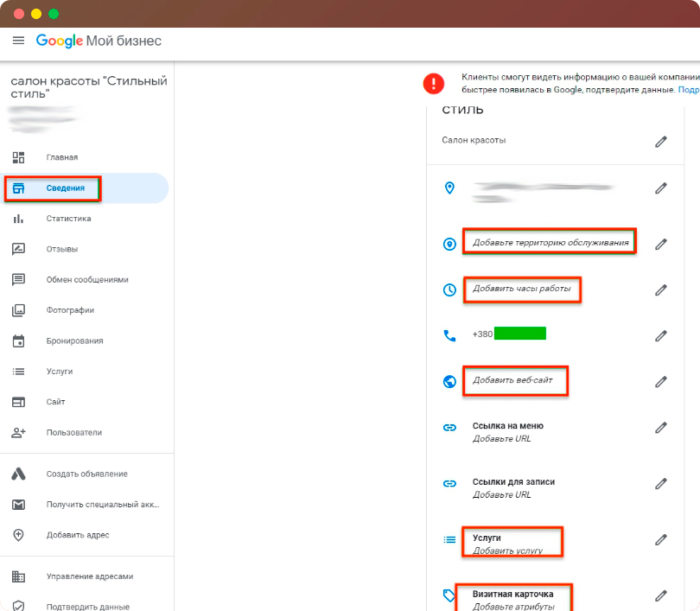
Task: Click the Google Ads icon for Создать объявление
Action: coord(18,474)
